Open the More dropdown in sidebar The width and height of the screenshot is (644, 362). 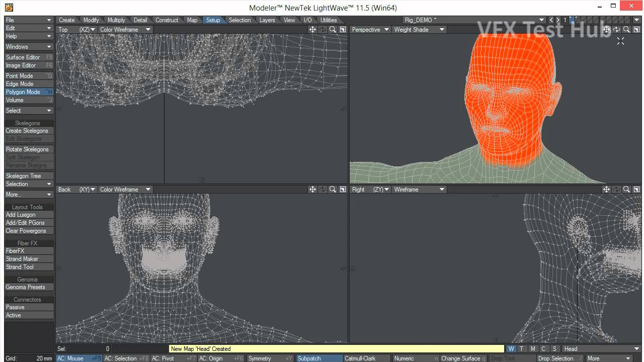click(29, 195)
